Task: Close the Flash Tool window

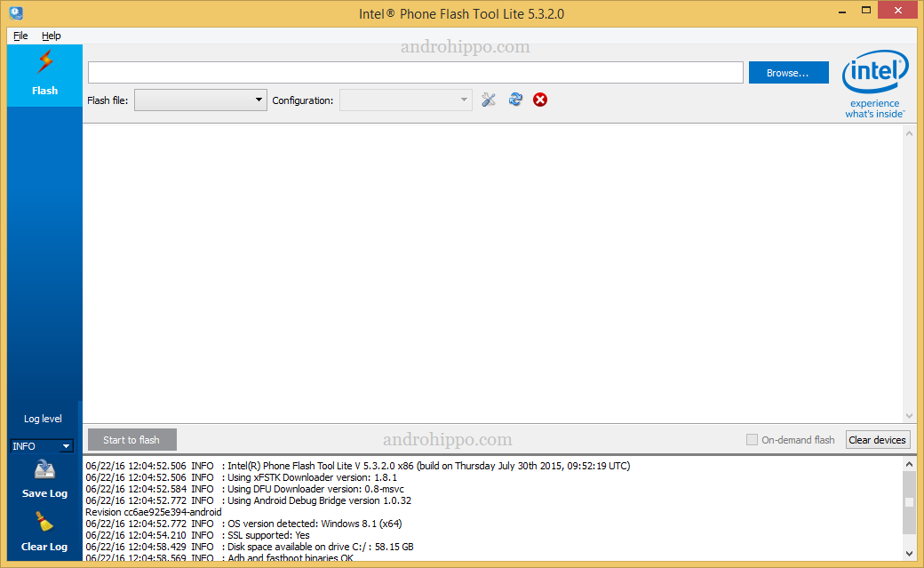Action: [x=898, y=11]
